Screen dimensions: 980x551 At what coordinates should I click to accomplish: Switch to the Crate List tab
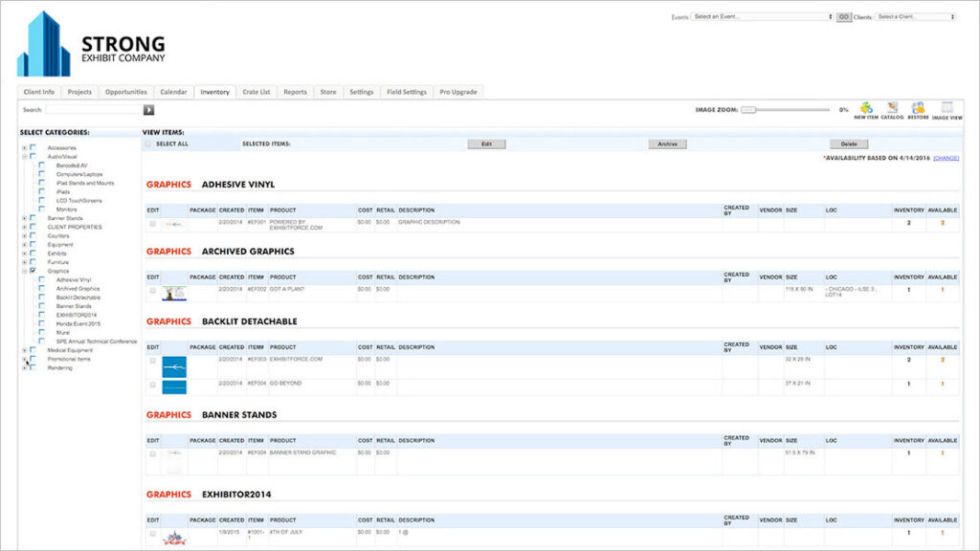pyautogui.click(x=256, y=92)
